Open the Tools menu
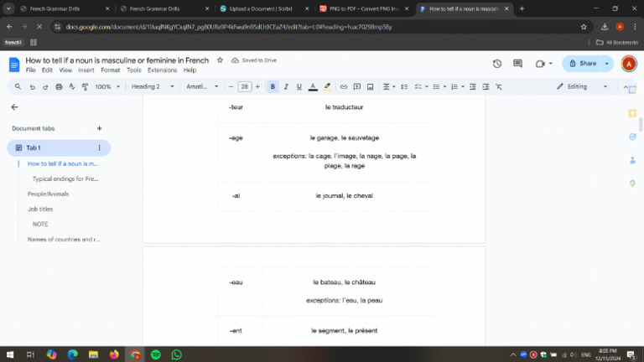The image size is (644, 362). click(x=134, y=70)
